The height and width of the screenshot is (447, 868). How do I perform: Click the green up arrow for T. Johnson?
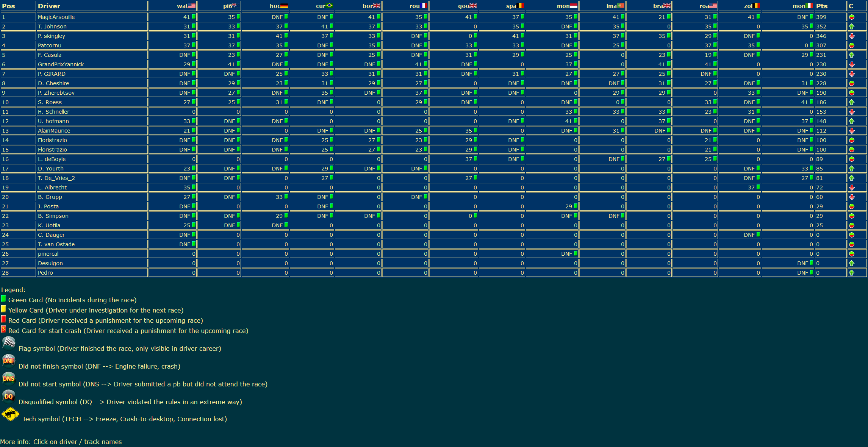click(x=851, y=27)
